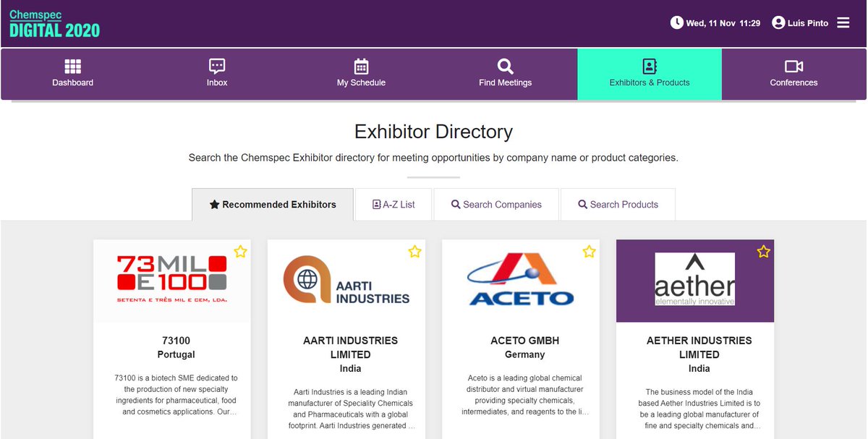Open the Inbox tab label
The image size is (868, 439).
217,82
